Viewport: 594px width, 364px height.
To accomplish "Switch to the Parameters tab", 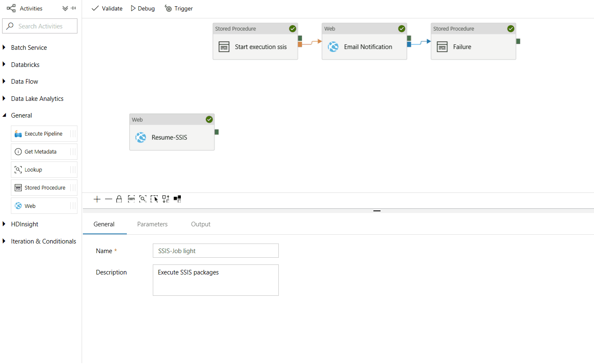I will click(x=152, y=224).
